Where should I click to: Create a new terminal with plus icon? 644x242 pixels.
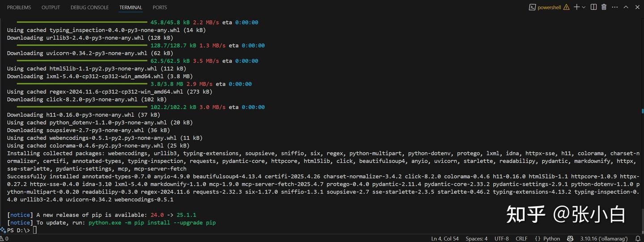coord(576,7)
